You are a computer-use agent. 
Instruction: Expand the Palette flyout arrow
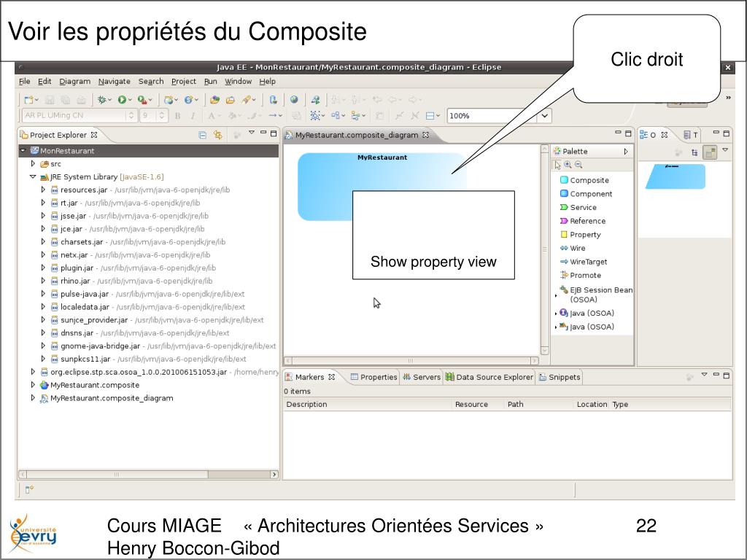click(626, 152)
